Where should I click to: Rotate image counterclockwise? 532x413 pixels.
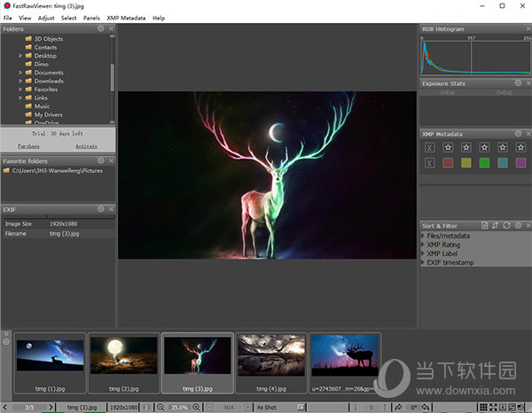(426, 407)
